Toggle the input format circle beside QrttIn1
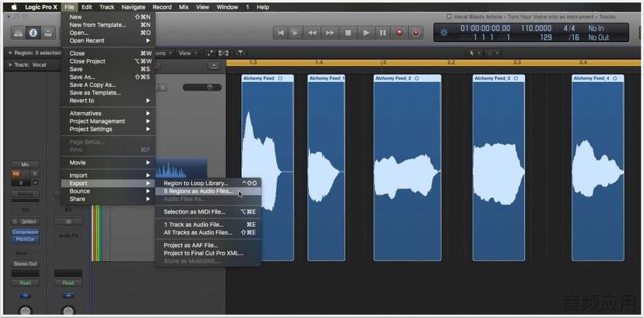The width and height of the screenshot is (644, 318). 15,222
